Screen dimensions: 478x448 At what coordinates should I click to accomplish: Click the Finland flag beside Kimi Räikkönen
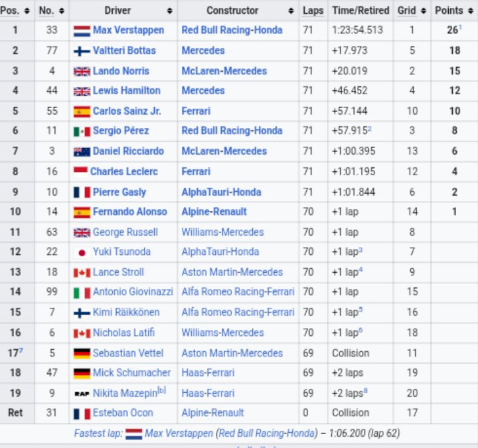point(82,313)
